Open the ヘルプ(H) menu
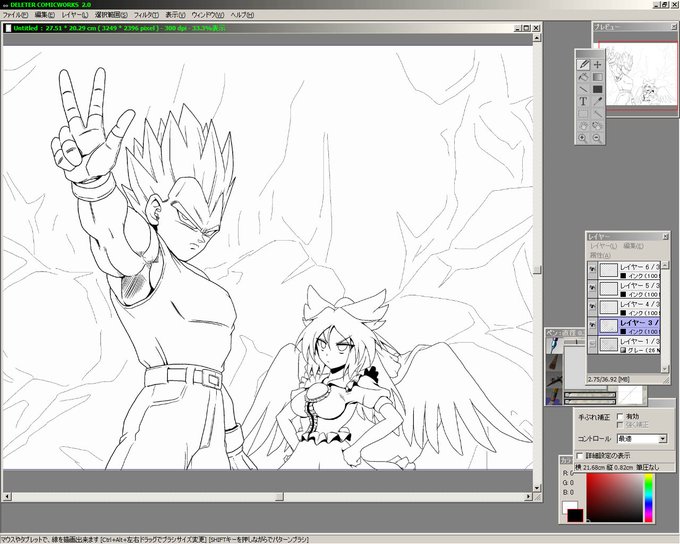 242,15
